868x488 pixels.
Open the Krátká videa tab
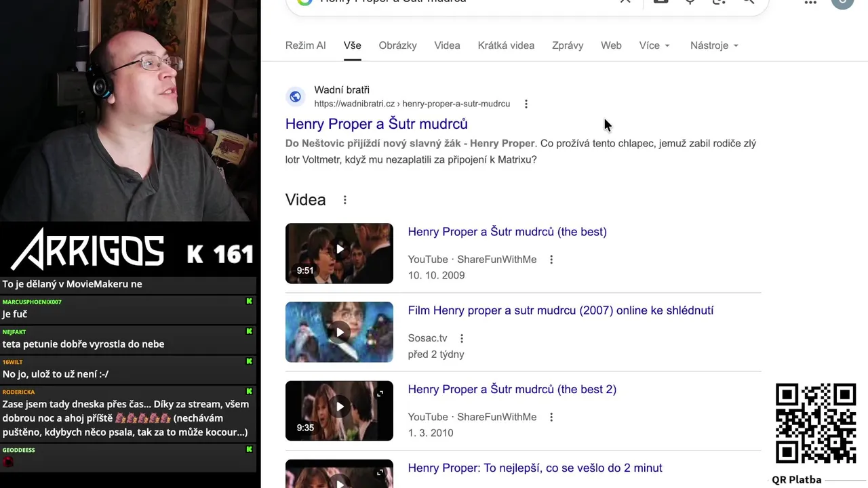(x=506, y=45)
